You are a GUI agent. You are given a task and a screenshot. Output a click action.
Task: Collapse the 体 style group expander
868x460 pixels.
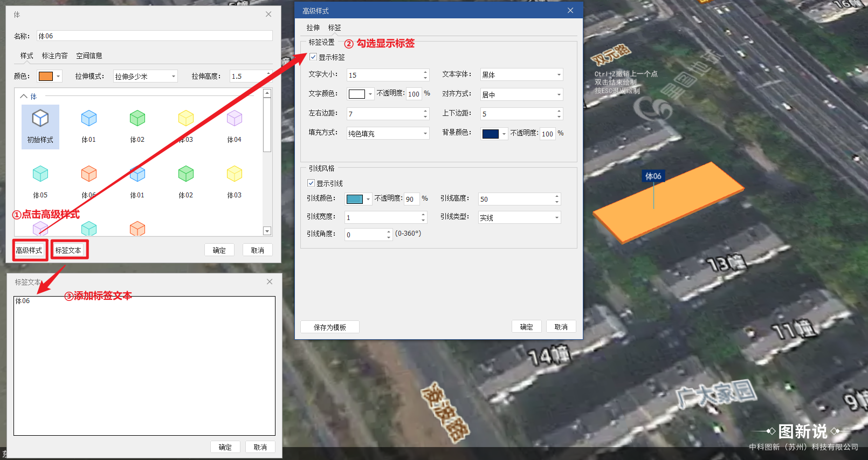click(x=24, y=97)
